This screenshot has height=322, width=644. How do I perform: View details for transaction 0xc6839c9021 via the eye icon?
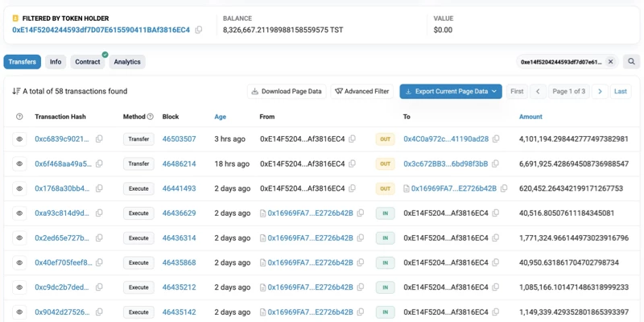[19, 139]
